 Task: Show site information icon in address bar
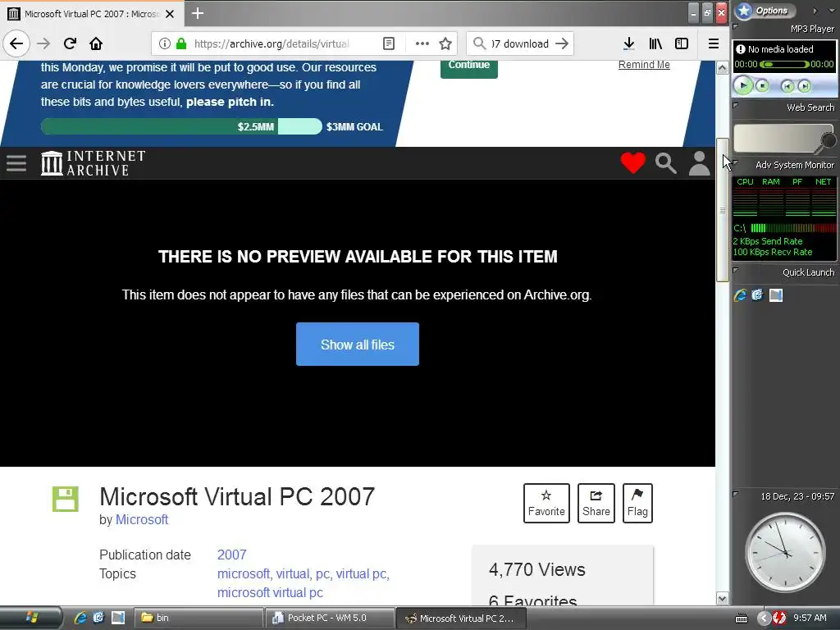pos(164,43)
